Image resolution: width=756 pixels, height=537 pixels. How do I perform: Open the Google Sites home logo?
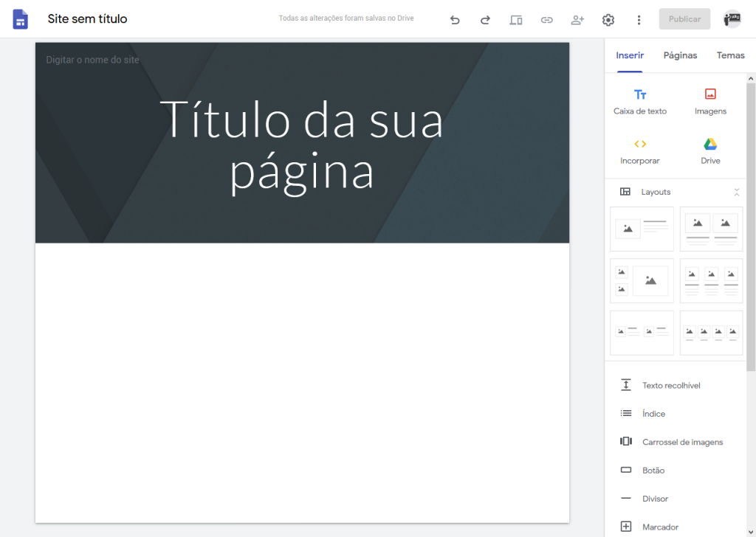tap(21, 19)
